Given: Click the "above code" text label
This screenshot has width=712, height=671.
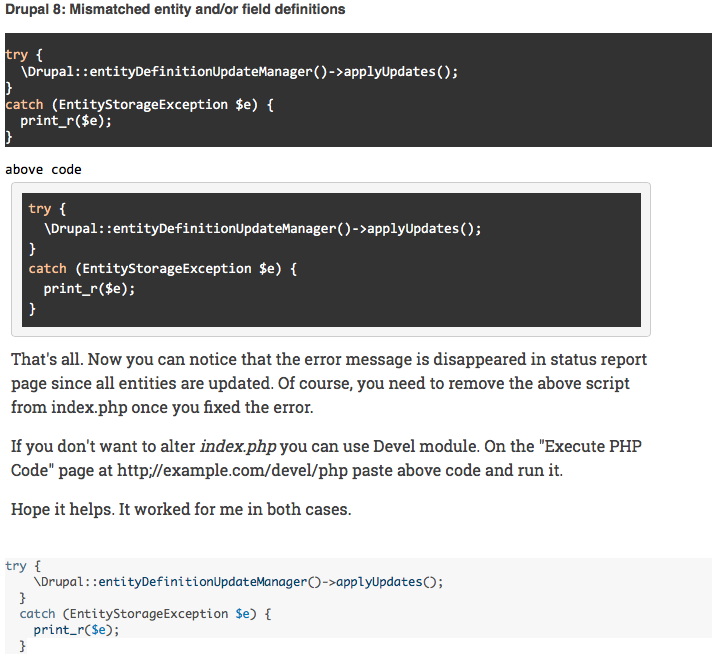Looking at the screenshot, I should (43, 169).
